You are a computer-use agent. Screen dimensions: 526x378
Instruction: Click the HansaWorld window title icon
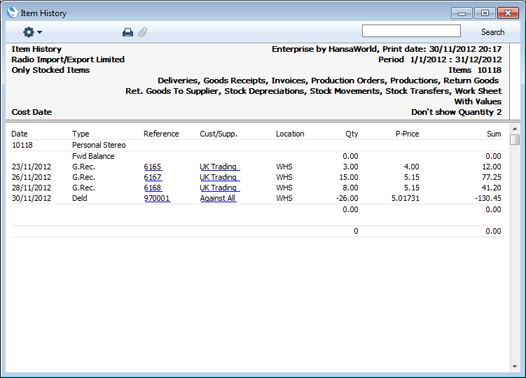coord(12,13)
